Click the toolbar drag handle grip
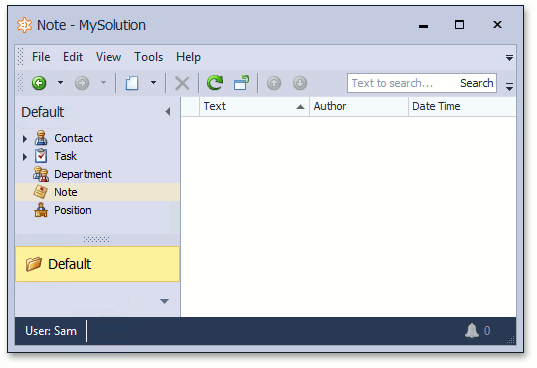The width and height of the screenshot is (537, 368). 20,83
